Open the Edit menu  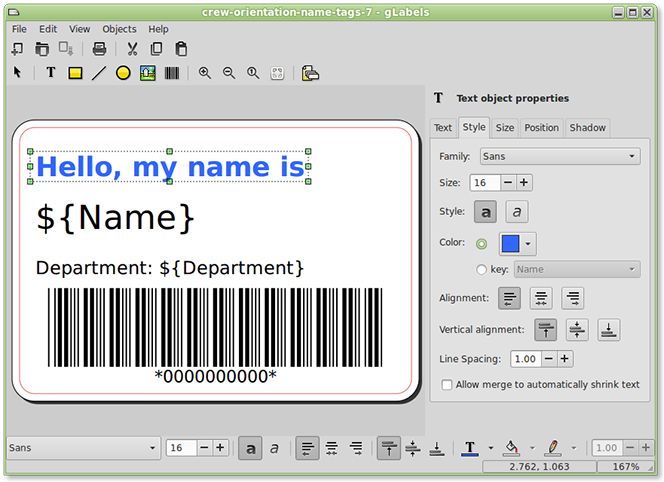48,29
